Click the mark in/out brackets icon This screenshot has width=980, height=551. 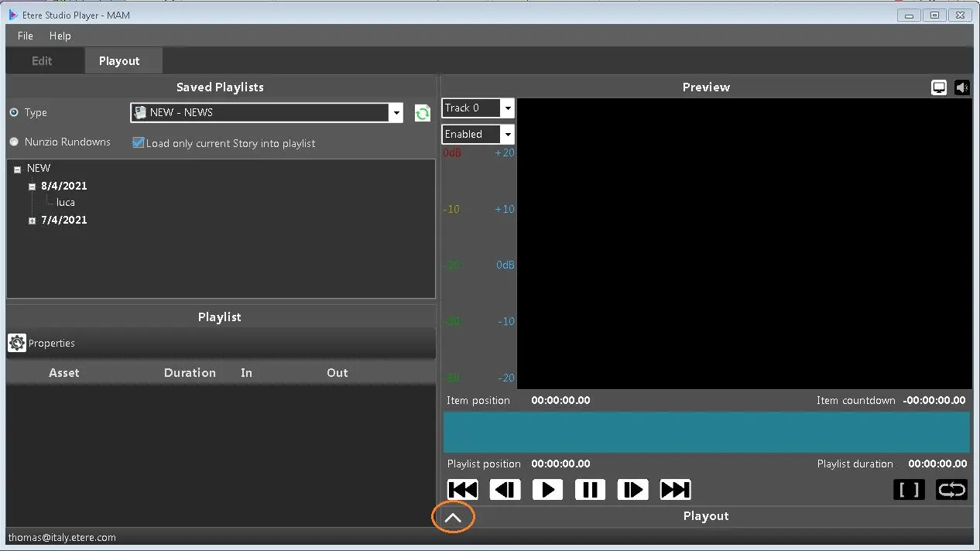909,490
